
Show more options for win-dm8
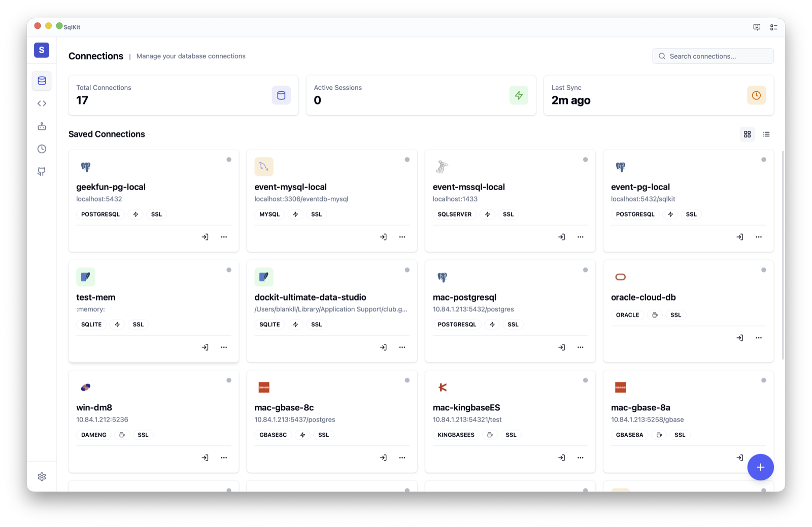pos(224,458)
